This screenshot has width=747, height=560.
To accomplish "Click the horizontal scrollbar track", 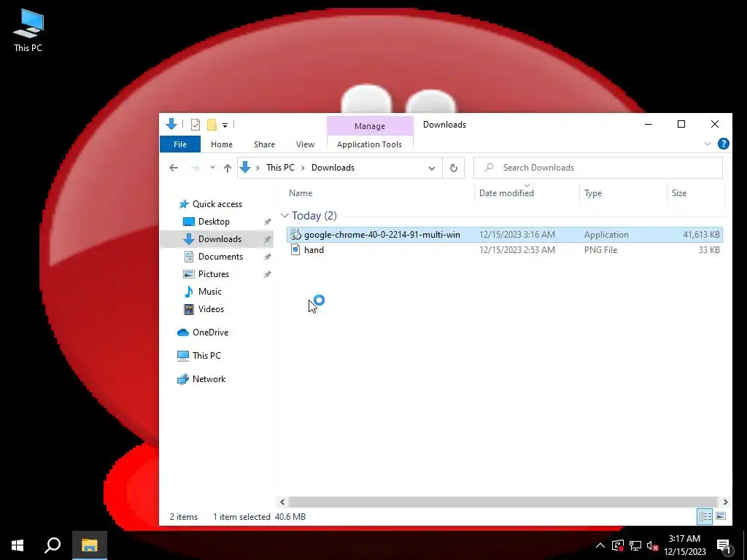I will click(503, 502).
